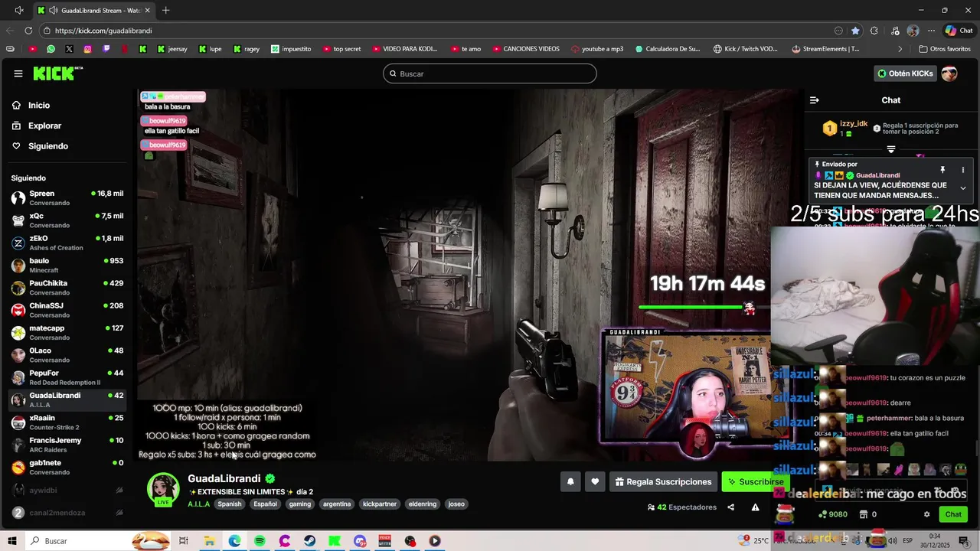Open the Twitch bookmark icon

tap(106, 49)
